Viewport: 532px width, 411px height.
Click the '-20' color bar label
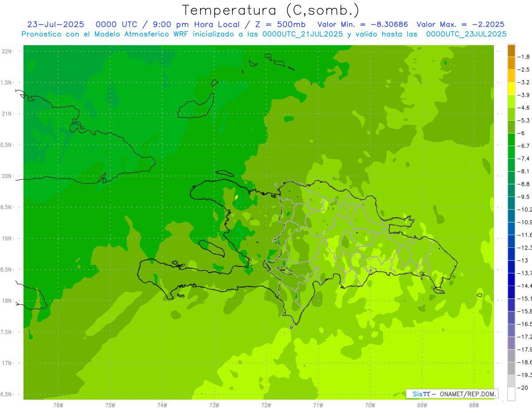(x=523, y=388)
